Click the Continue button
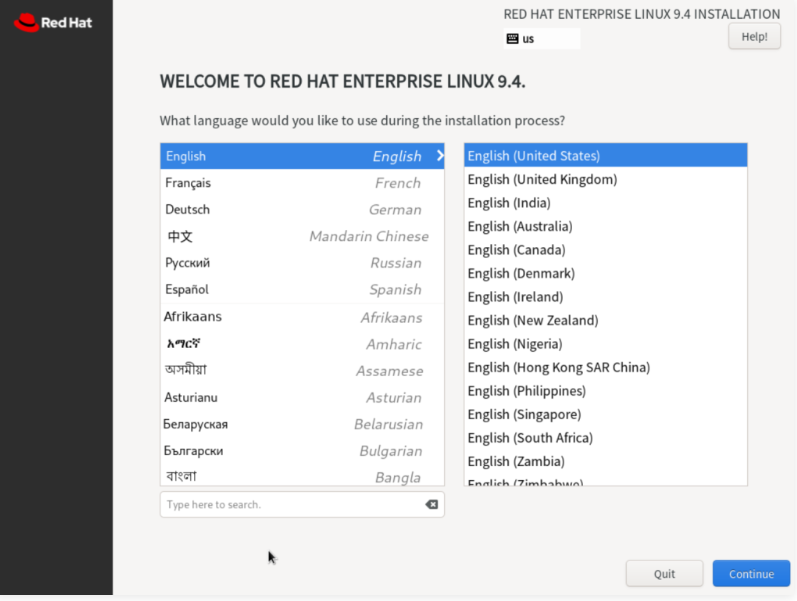This screenshot has width=797, height=601. coord(751,574)
